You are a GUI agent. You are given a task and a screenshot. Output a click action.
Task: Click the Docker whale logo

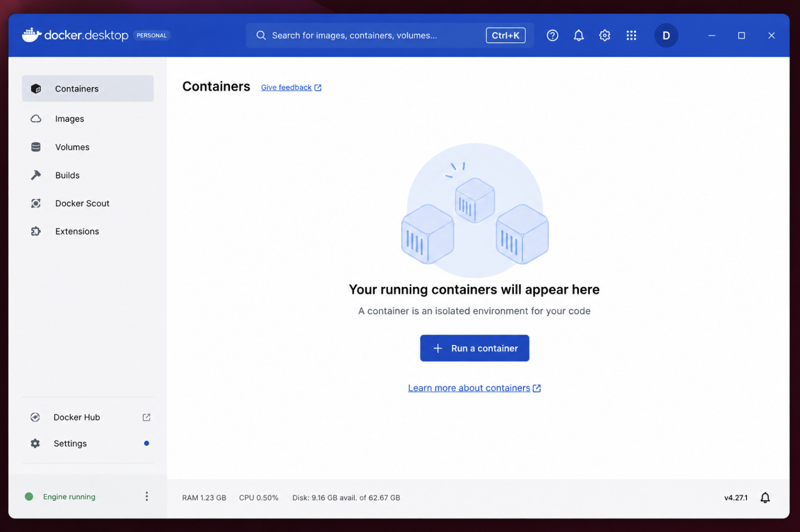[32, 35]
